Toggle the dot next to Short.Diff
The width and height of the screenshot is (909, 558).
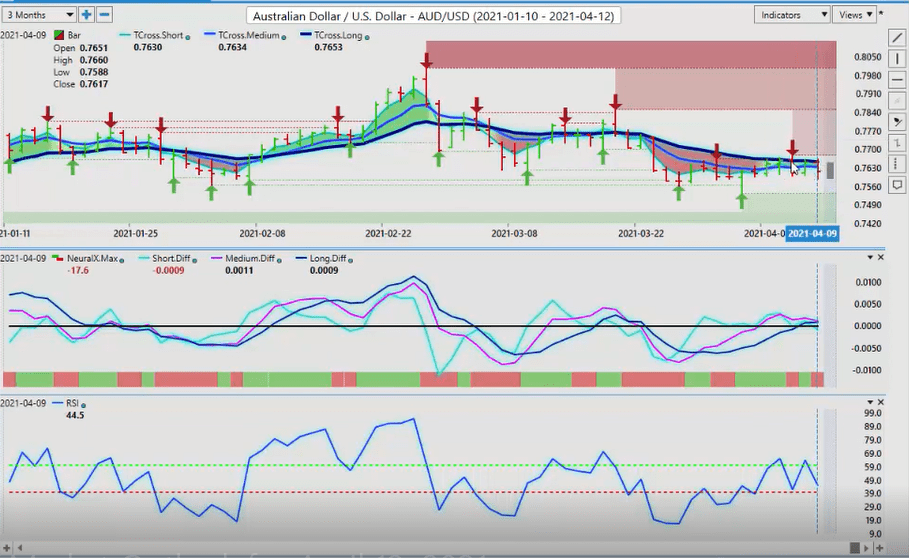click(x=194, y=260)
